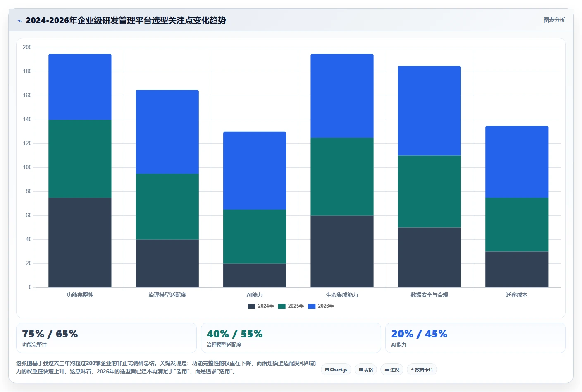Screen dimensions: 582x392
Task: Select the 数据卡片 tag pill
Action: click(422, 370)
